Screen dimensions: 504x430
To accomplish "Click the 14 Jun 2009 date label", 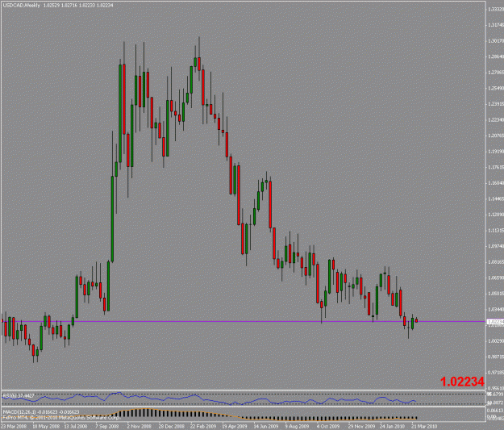I will (266, 427).
